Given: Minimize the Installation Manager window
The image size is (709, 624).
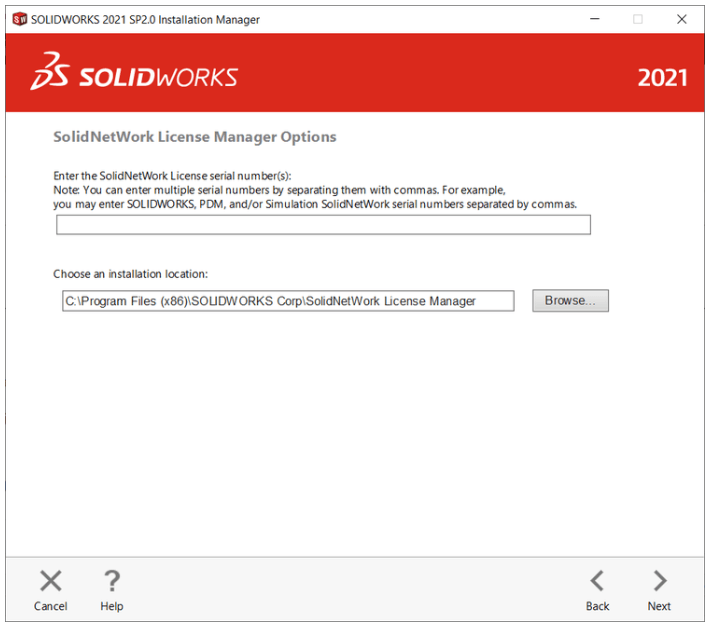Looking at the screenshot, I should click(595, 19).
